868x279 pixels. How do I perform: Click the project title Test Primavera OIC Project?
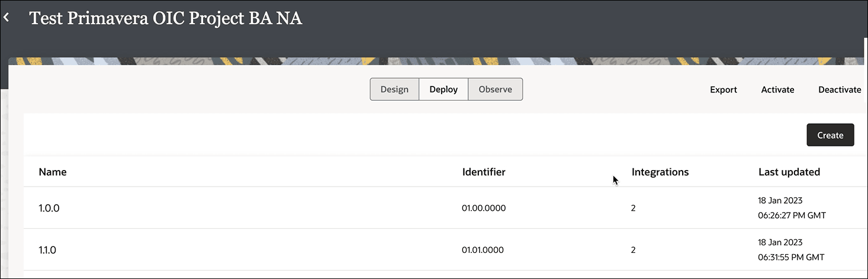click(166, 18)
